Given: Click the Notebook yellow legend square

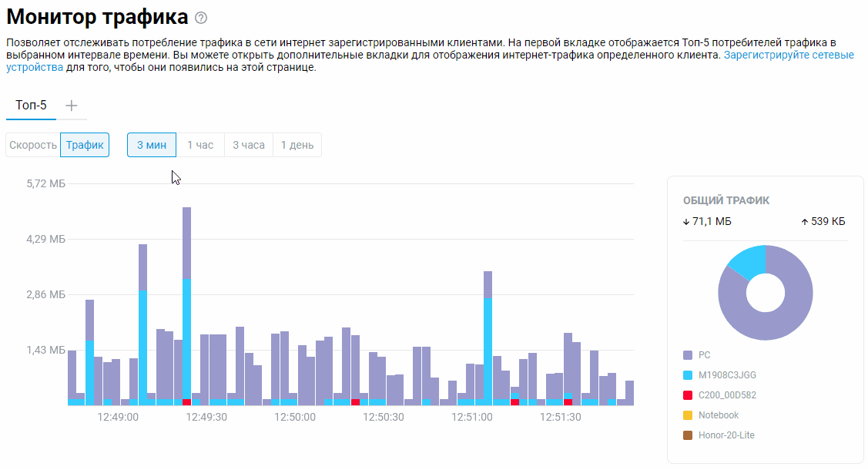Looking at the screenshot, I should 688,415.
